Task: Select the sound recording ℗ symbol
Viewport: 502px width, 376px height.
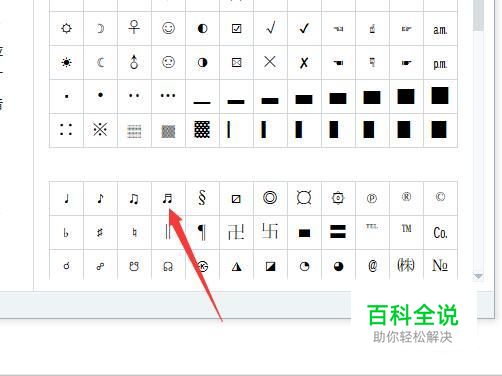Action: [x=372, y=198]
